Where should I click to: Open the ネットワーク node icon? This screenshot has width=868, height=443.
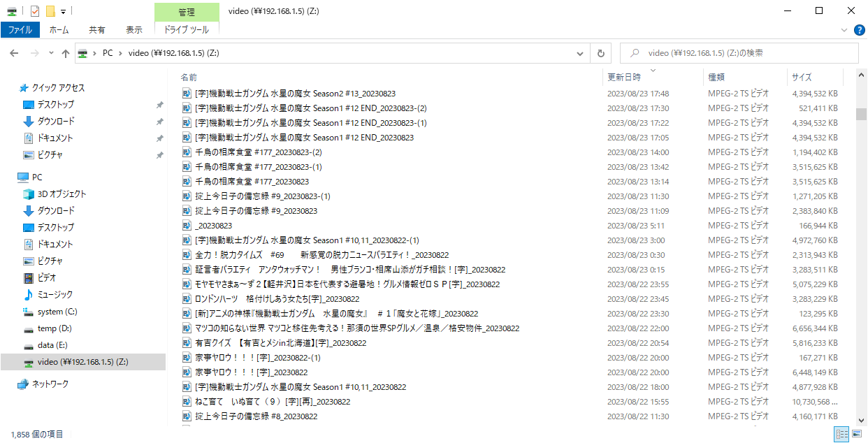[23, 384]
